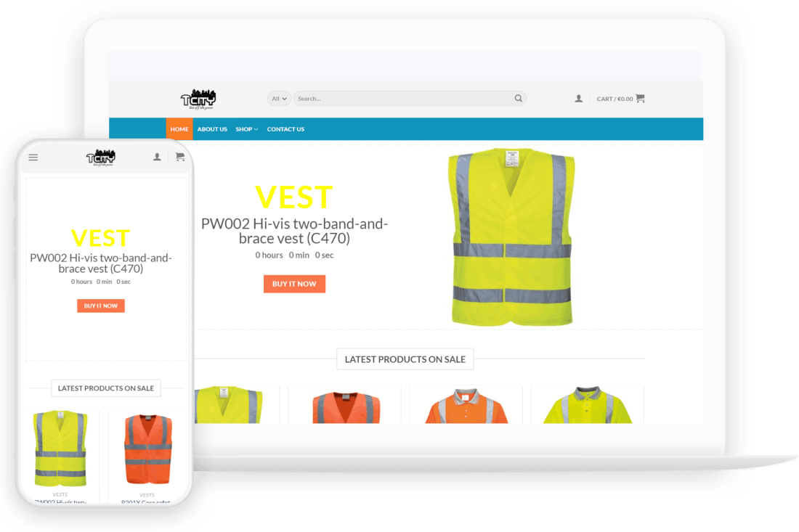
Task: Expand the Shop menu dropdown
Action: [246, 129]
